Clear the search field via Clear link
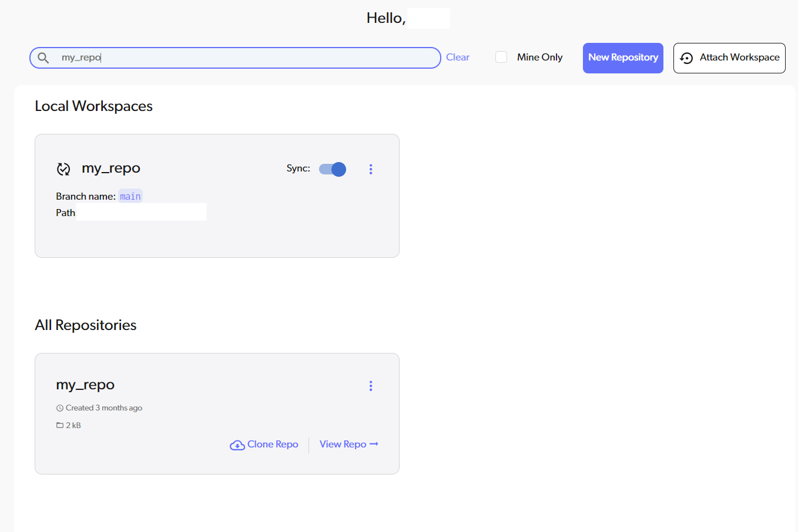The image size is (798, 532). [458, 57]
